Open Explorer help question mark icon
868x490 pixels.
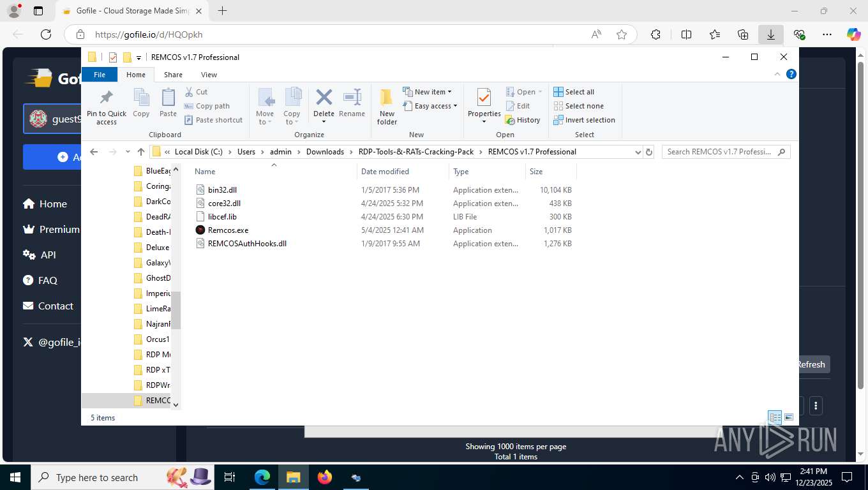(x=791, y=74)
